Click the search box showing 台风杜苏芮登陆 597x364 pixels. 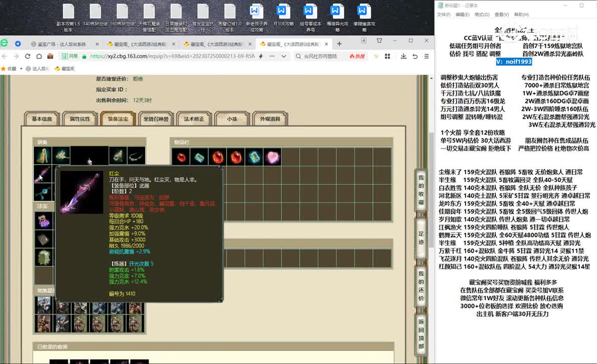point(320,56)
